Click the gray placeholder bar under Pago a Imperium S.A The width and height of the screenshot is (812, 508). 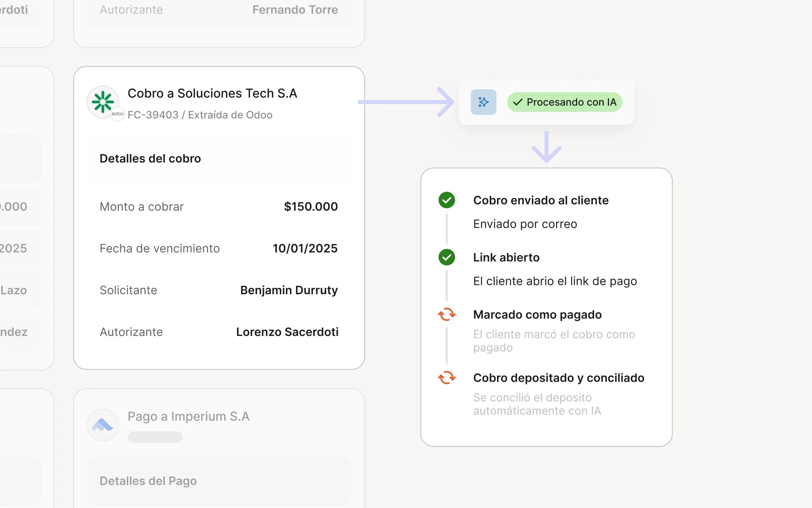[155, 437]
